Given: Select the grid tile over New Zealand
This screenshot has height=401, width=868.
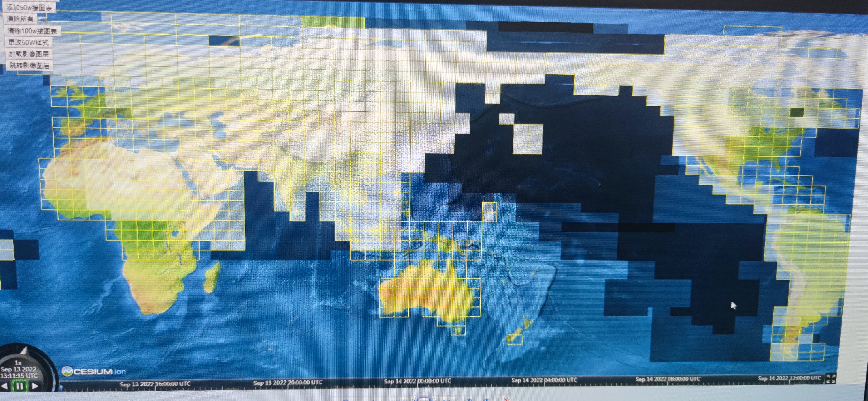Looking at the screenshot, I should pos(515,339).
